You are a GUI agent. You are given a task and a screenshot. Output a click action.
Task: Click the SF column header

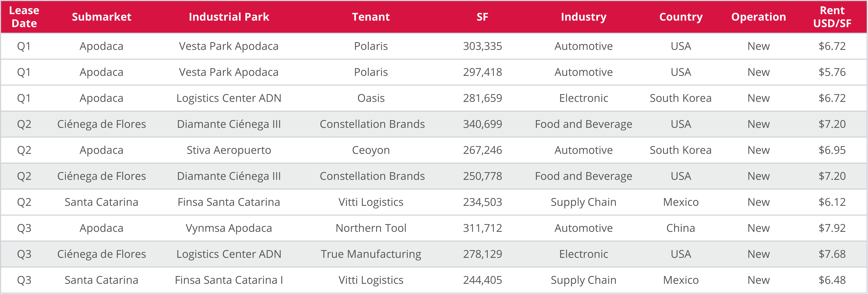click(482, 17)
